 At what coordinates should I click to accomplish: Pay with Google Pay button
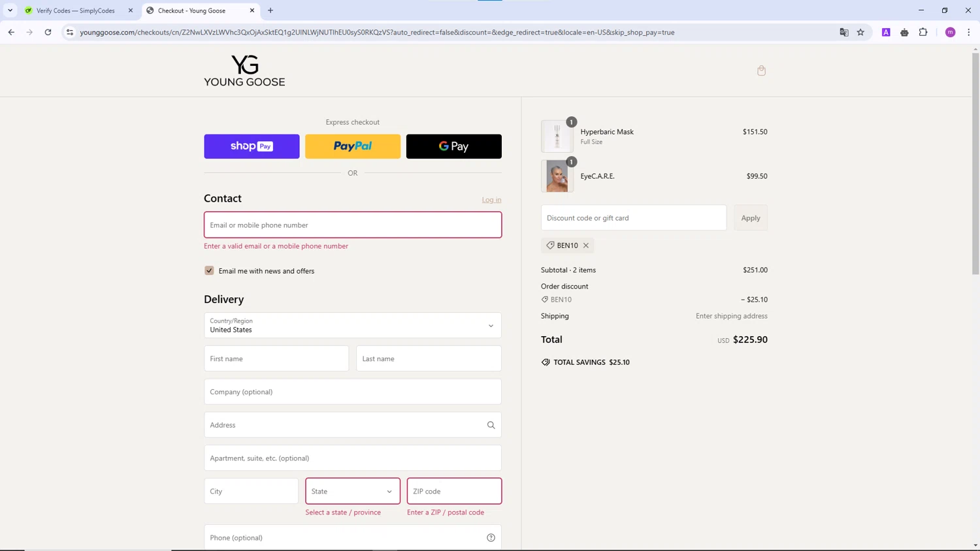[454, 146]
